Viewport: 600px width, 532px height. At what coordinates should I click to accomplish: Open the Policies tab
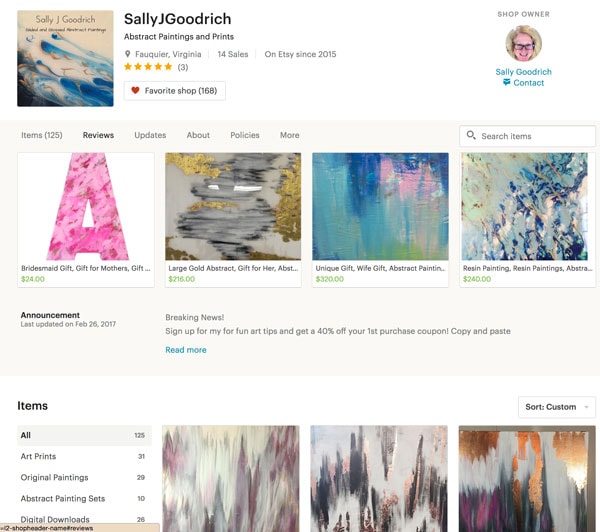point(245,135)
